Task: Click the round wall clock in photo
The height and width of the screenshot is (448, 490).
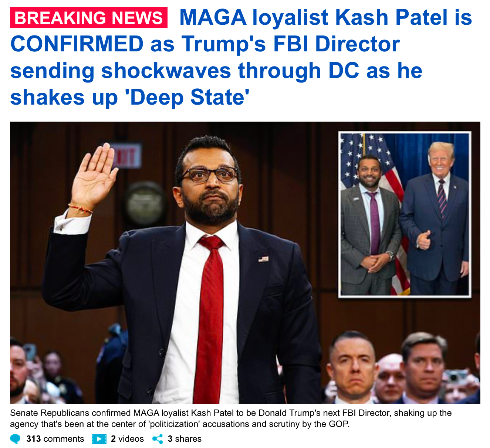Action: coord(144,204)
